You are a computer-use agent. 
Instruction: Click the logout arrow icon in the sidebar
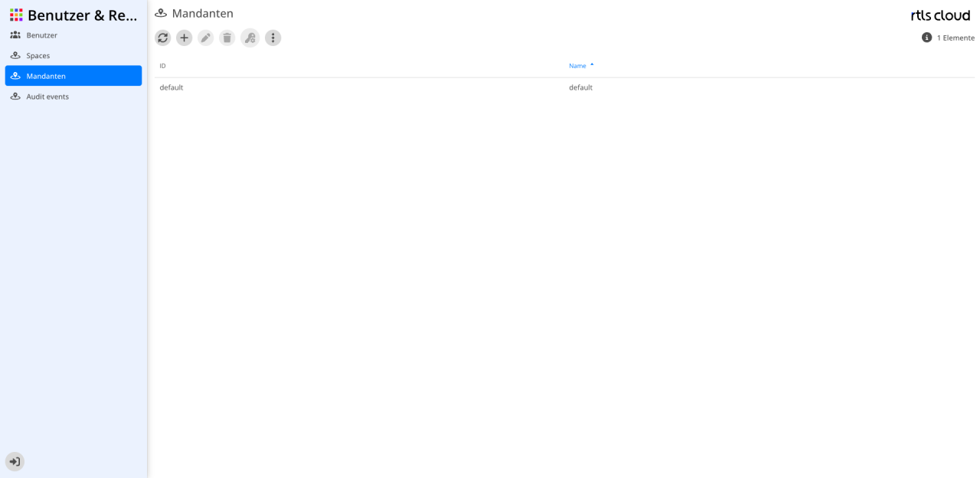pyautogui.click(x=15, y=461)
